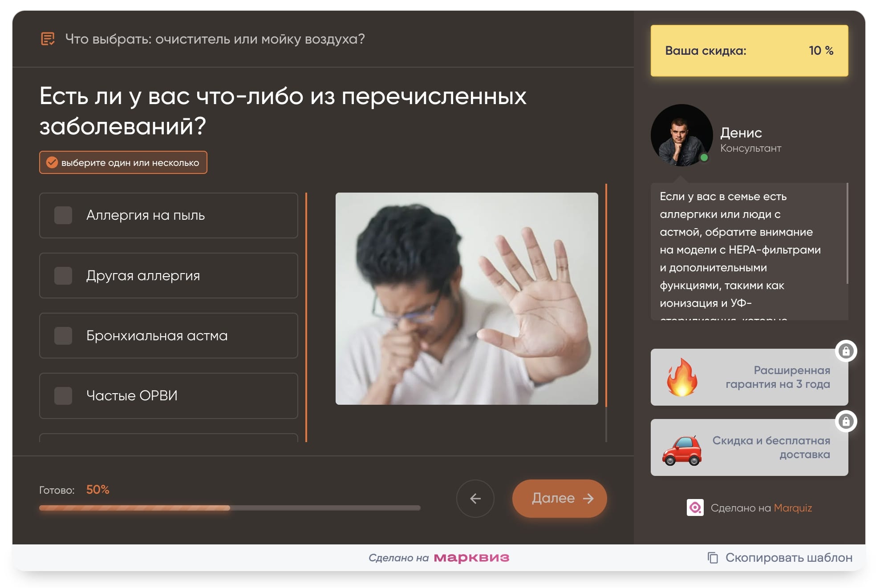The height and width of the screenshot is (588, 884).
Task: Select 'Бронхиальная астма' checkbox
Action: coord(62,336)
